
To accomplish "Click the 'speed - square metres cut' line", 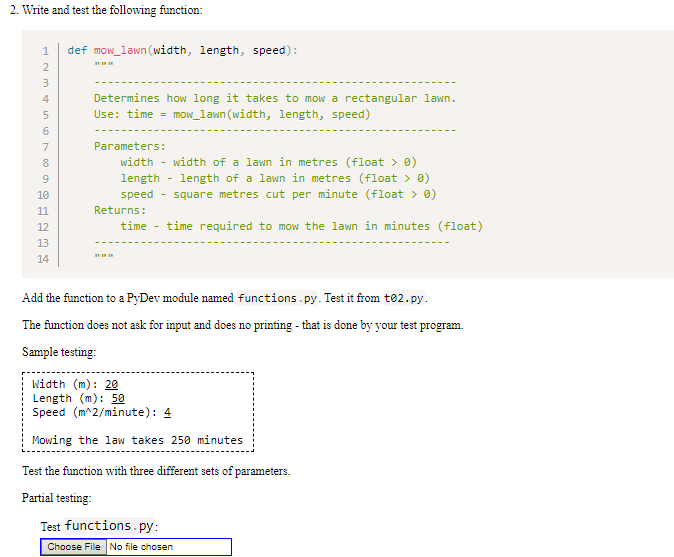I will (279, 194).
